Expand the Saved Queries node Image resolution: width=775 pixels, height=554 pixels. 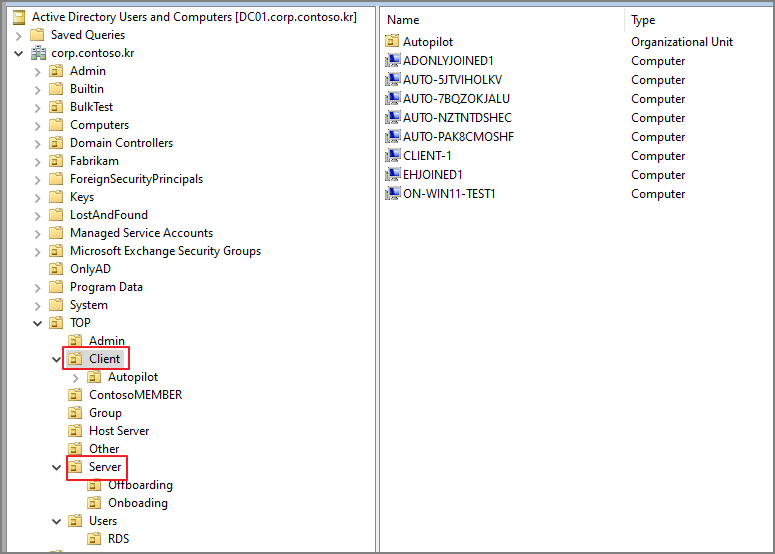[18, 36]
